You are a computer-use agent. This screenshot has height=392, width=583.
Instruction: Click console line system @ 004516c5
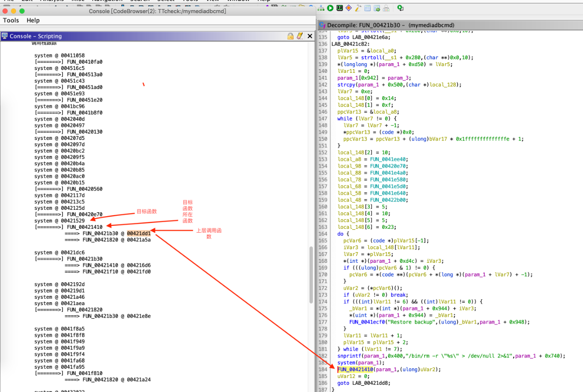59,68
